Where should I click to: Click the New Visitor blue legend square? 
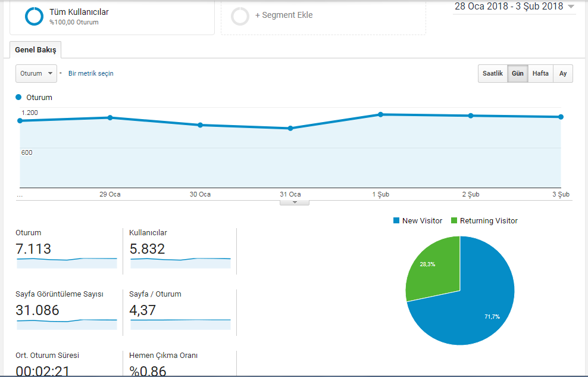(x=396, y=220)
